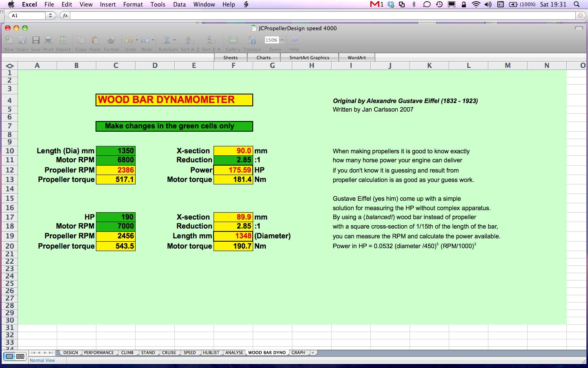Viewport: 588px width, 368px height.
Task: Open the Data menu
Action: click(x=179, y=4)
